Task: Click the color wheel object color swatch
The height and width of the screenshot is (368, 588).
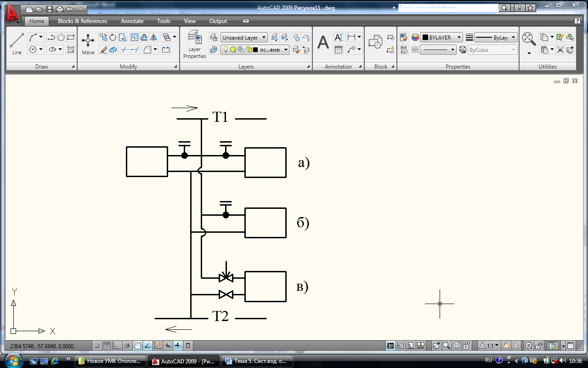Action: [x=415, y=38]
